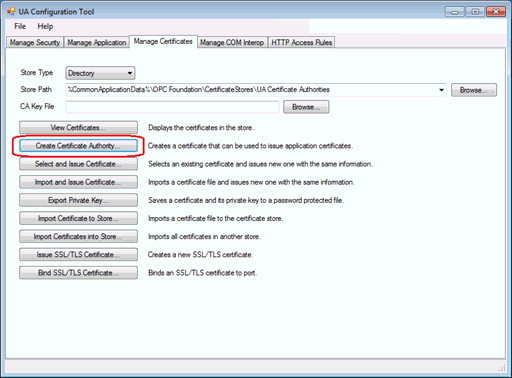Click the Browse button beside Store Path

click(x=474, y=90)
